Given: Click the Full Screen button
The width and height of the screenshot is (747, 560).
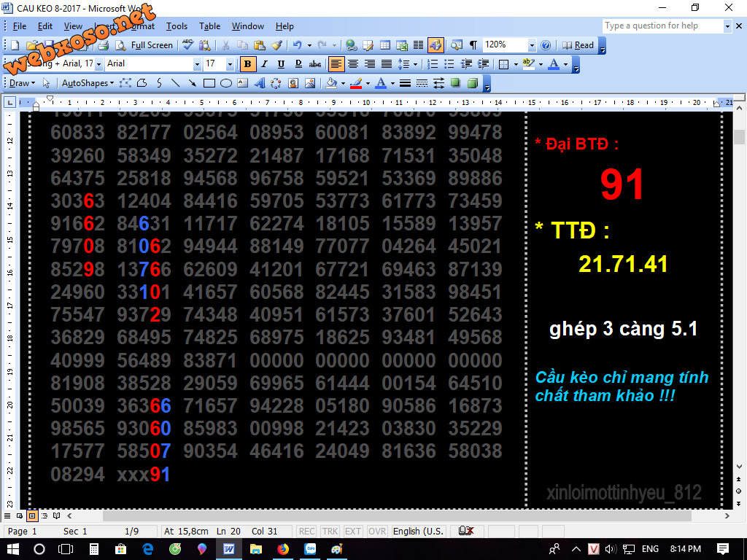Looking at the screenshot, I should click(x=152, y=45).
